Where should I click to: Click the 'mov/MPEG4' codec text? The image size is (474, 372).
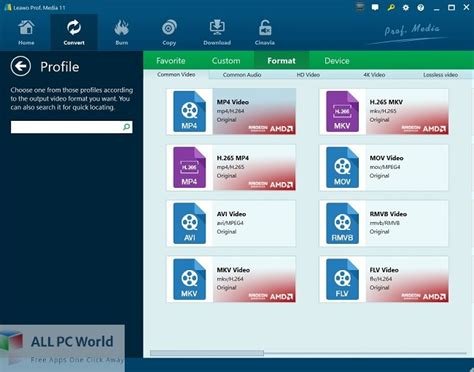pyautogui.click(x=385, y=167)
